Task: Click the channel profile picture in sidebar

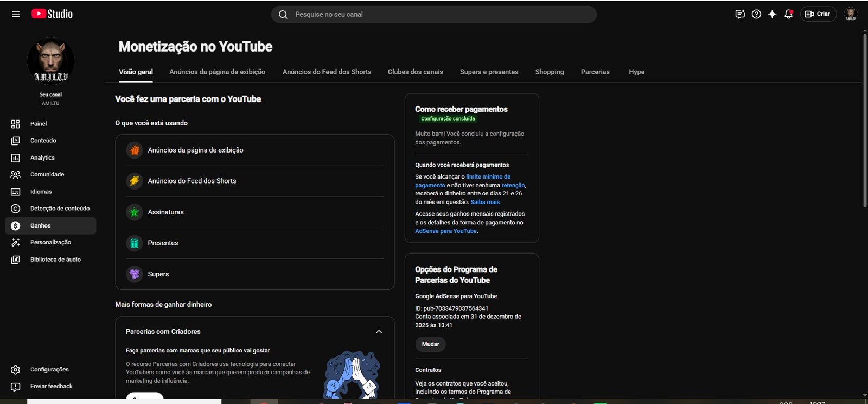Action: pyautogui.click(x=50, y=61)
